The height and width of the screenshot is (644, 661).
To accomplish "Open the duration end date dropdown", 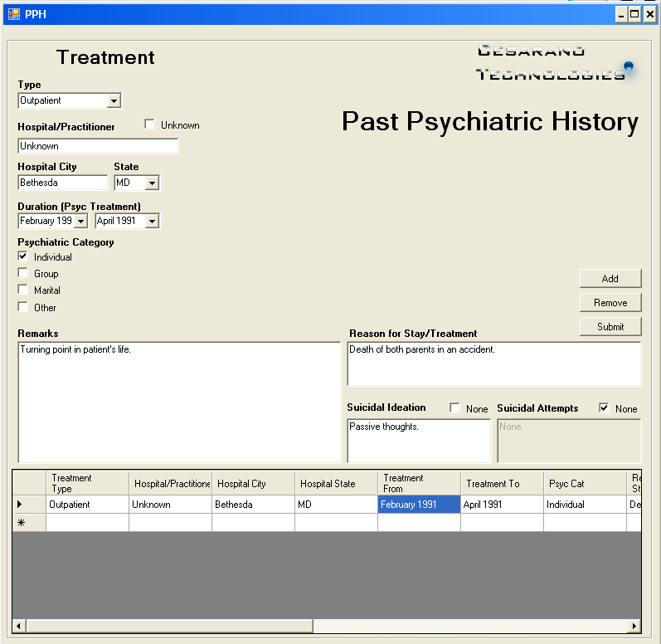I will (152, 222).
